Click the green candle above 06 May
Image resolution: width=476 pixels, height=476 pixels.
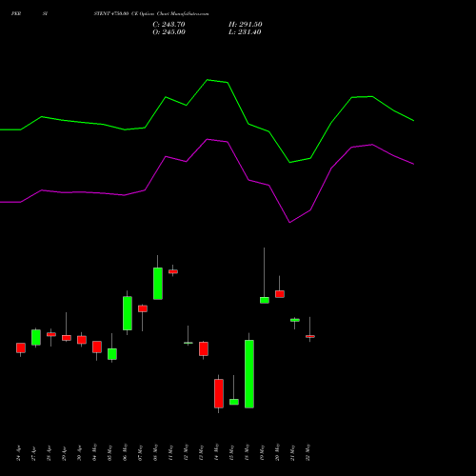pyautogui.click(x=128, y=313)
